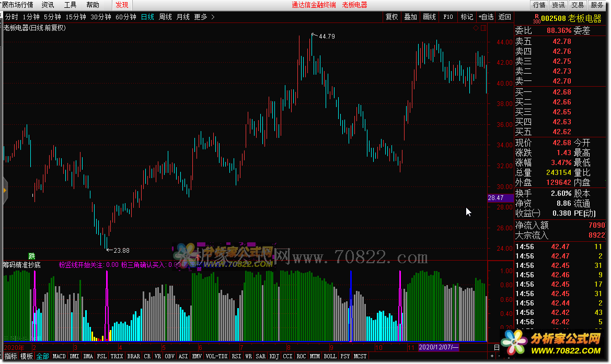The height and width of the screenshot is (364, 611).
Task: Switch indicator to PSY
Action: click(x=345, y=356)
